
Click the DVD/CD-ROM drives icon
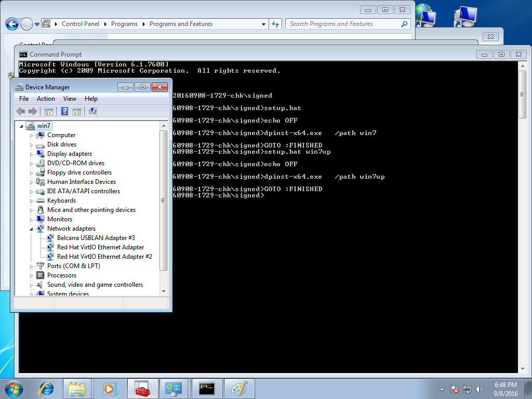tap(41, 163)
